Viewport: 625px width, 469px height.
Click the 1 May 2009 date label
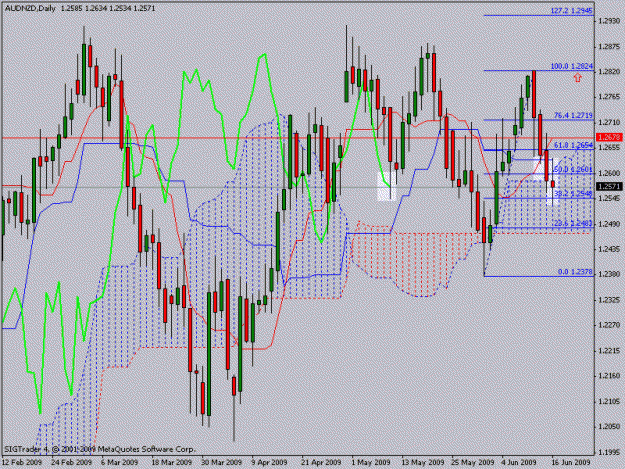coord(371,462)
